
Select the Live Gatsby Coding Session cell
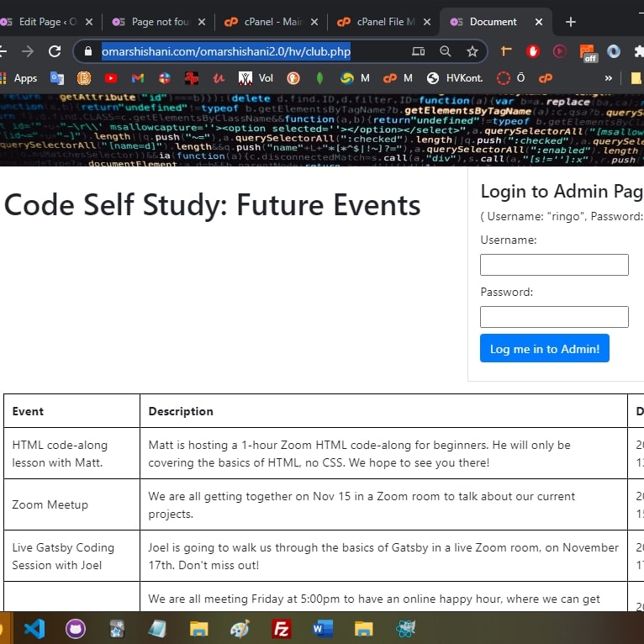pyautogui.click(x=71, y=556)
